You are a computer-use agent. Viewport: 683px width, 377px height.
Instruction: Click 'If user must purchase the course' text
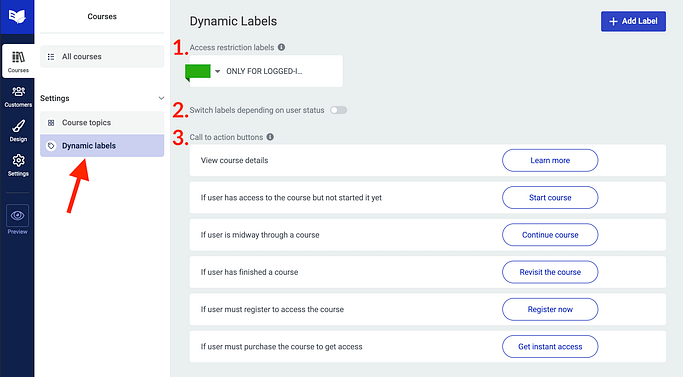pos(281,346)
